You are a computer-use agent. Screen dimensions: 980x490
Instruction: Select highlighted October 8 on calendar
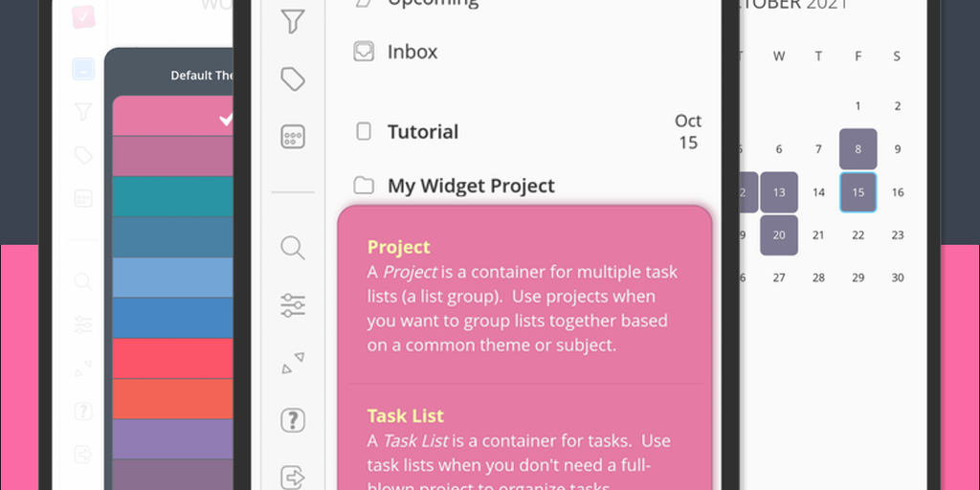(x=858, y=149)
